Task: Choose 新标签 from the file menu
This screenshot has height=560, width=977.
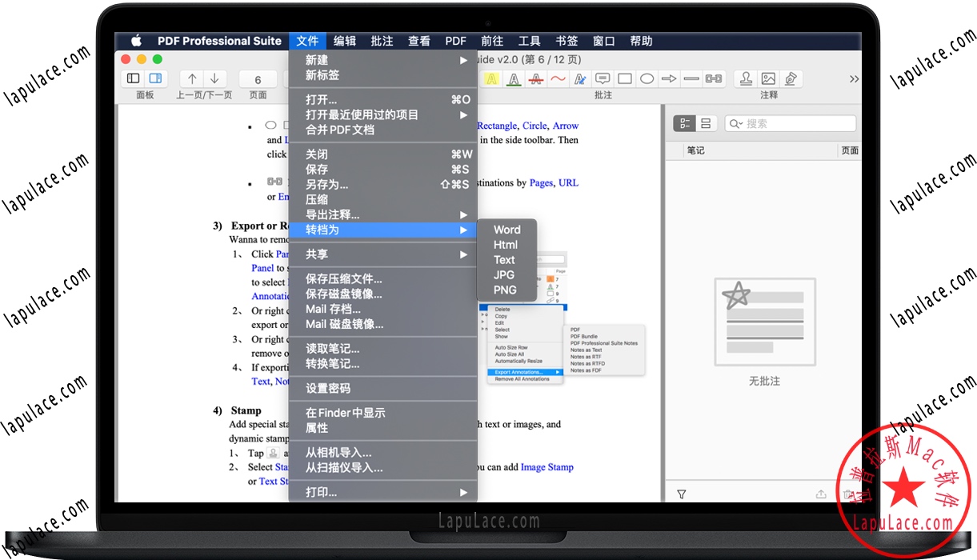Action: (382, 75)
